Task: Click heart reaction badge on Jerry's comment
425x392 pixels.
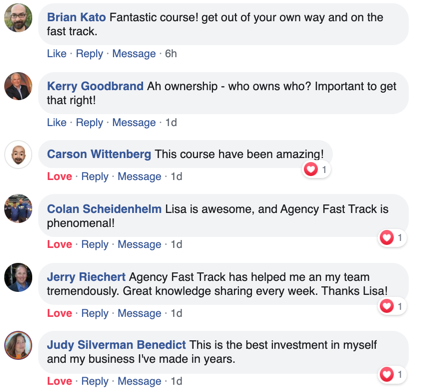Action: pos(392,306)
